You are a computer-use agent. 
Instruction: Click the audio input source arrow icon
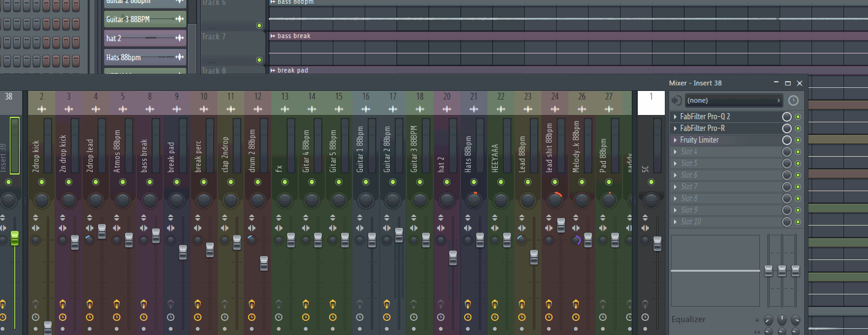tap(676, 100)
